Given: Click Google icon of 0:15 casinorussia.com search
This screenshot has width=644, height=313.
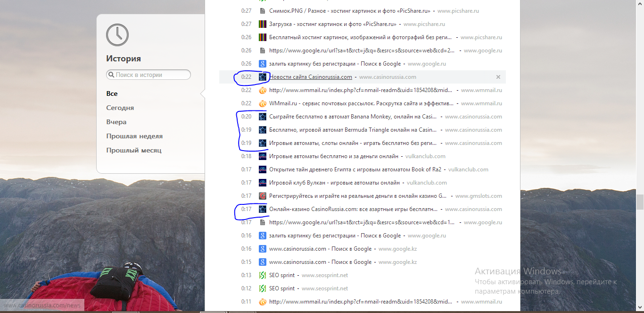Looking at the screenshot, I should point(263,262).
